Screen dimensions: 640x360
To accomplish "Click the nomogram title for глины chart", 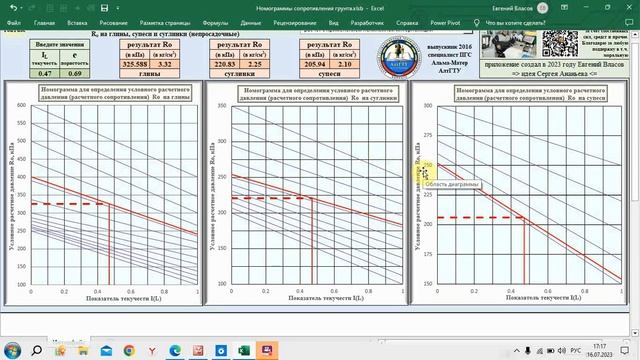I will (116, 93).
